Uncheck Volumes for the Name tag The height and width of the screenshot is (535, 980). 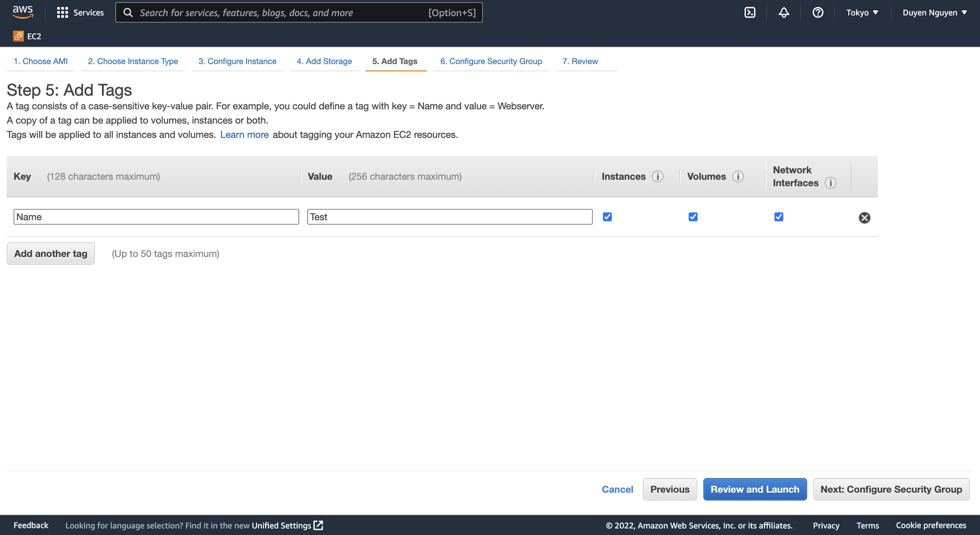point(693,217)
